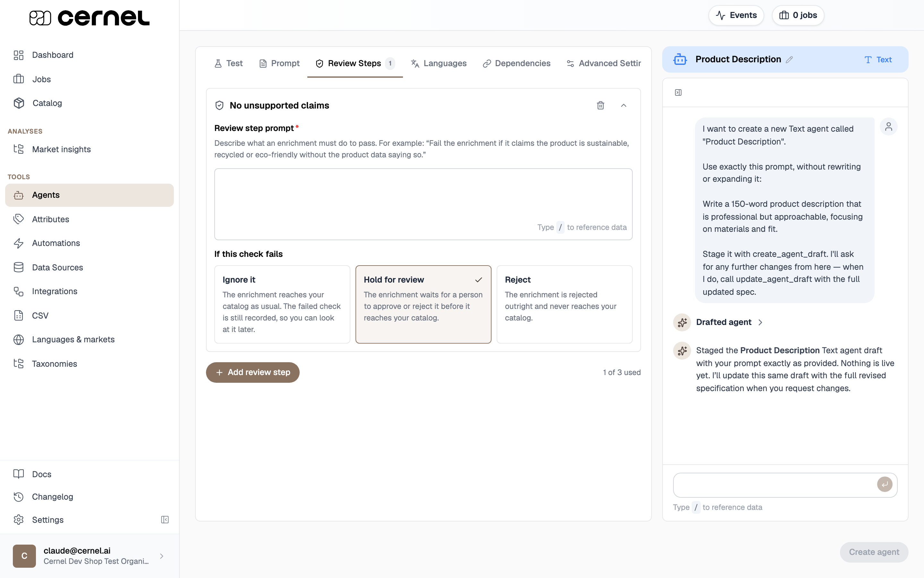The height and width of the screenshot is (578, 924).
Task: Expand the claude@cernel.ai account menu
Action: click(89, 556)
